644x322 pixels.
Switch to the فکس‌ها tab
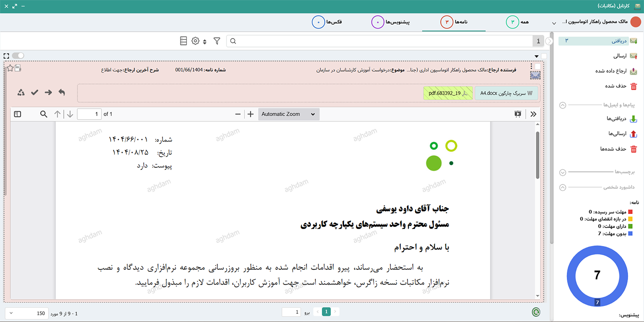point(327,22)
